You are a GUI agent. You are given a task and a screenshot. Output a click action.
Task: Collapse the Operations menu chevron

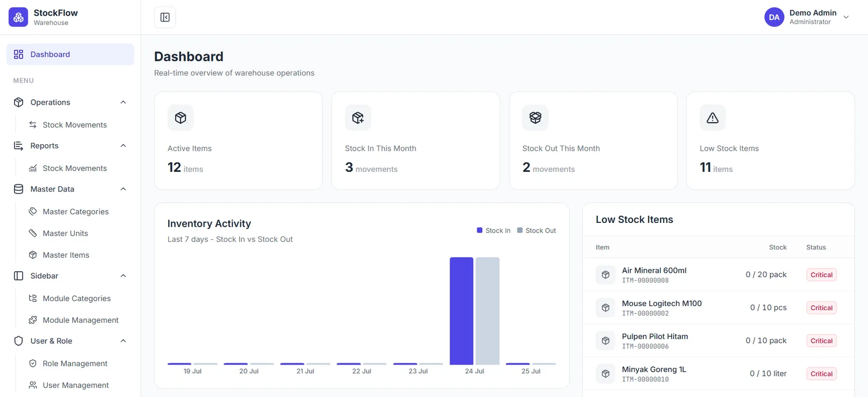(123, 102)
